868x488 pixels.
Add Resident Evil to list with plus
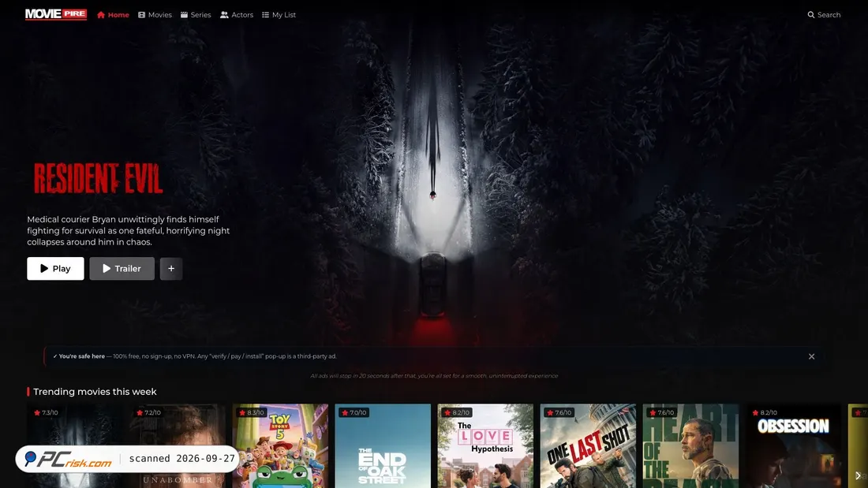tap(171, 268)
